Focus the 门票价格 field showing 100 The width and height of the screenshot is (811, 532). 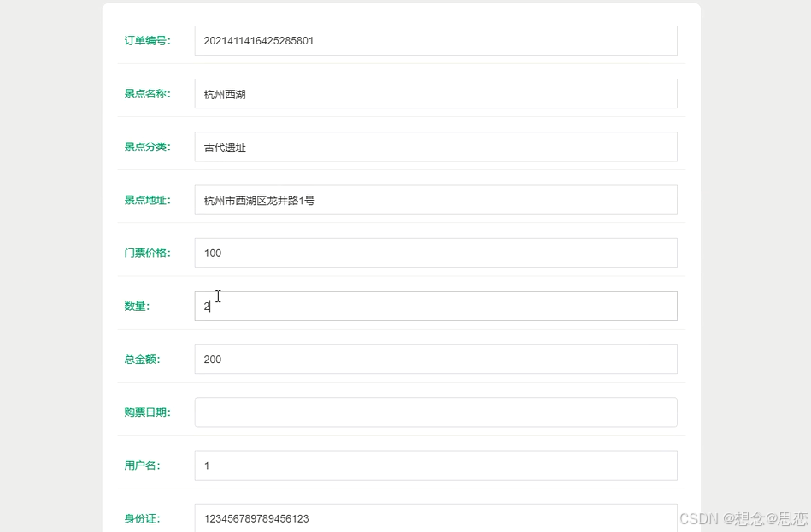tap(436, 253)
